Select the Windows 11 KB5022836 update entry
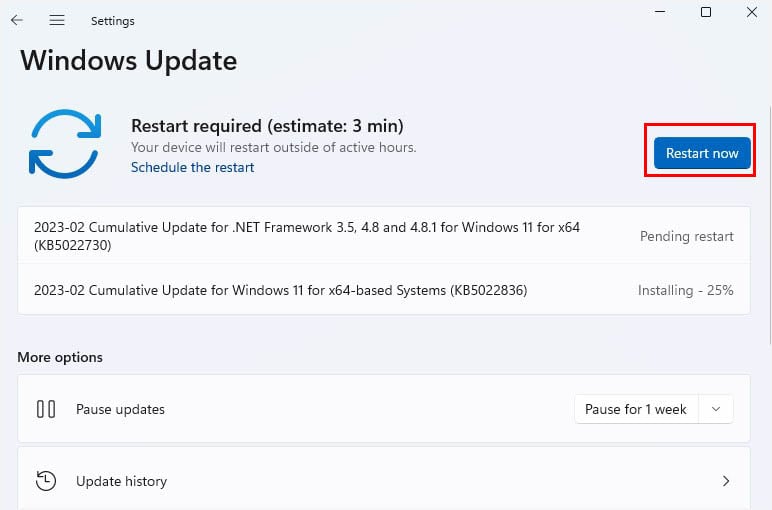Viewport: 772px width, 510px height. pyautogui.click(x=280, y=290)
